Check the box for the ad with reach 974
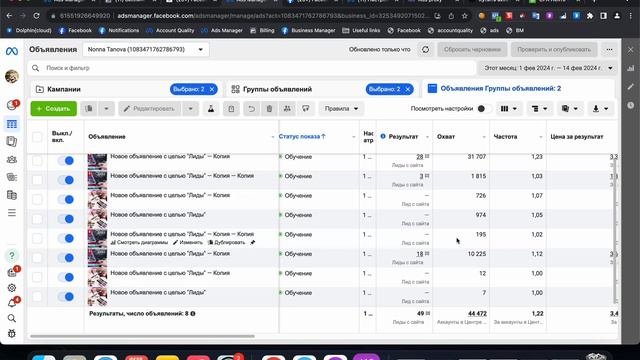Image resolution: width=640 pixels, height=360 pixels. click(x=37, y=219)
